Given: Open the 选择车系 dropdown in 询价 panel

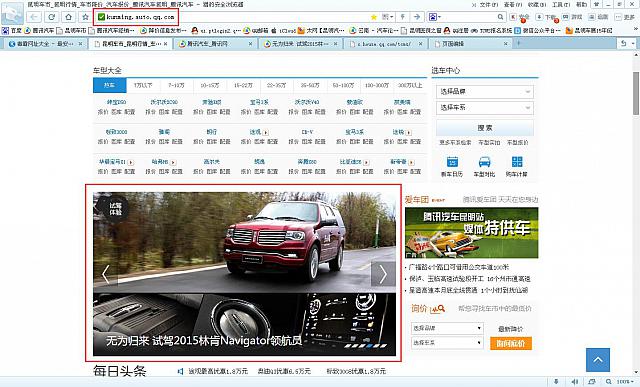Looking at the screenshot, I should (x=447, y=343).
